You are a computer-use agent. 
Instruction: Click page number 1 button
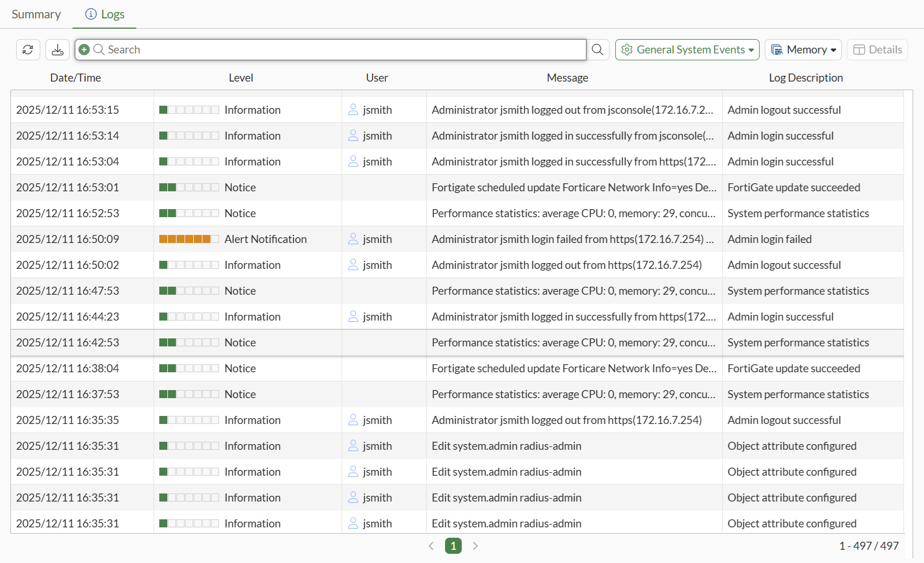pos(453,546)
